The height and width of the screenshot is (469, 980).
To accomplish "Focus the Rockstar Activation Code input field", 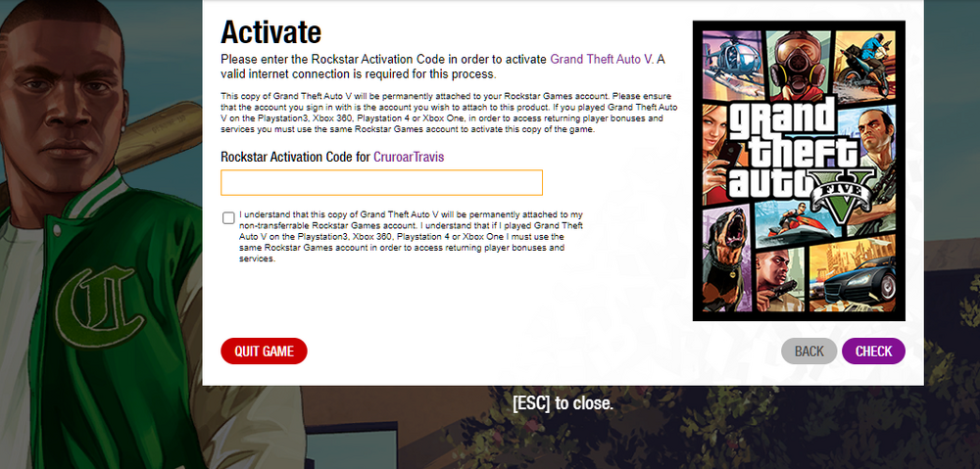I will coord(381,182).
